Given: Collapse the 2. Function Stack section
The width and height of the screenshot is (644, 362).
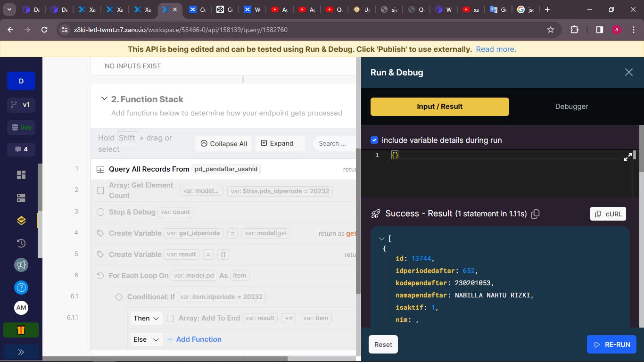Looking at the screenshot, I should (x=104, y=99).
